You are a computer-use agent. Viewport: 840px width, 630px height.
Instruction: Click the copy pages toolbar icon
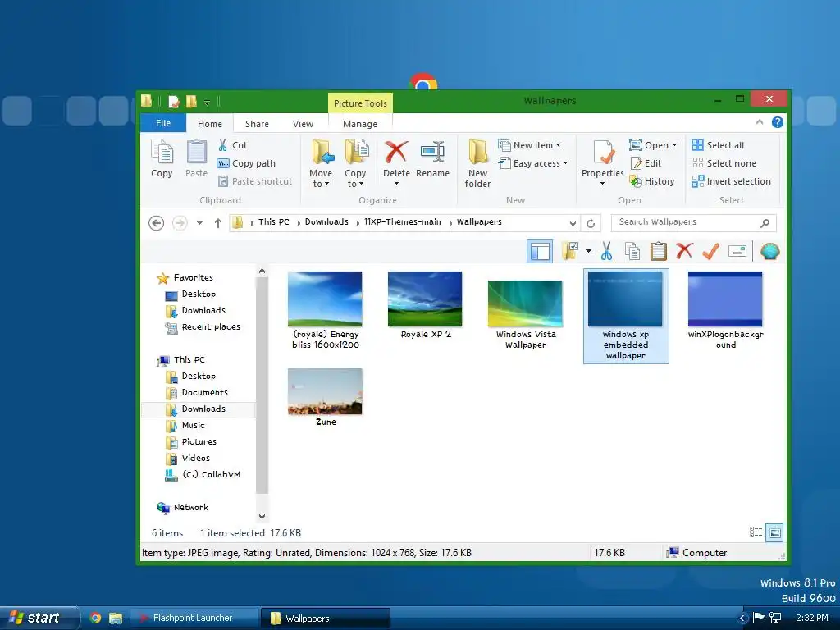632,251
